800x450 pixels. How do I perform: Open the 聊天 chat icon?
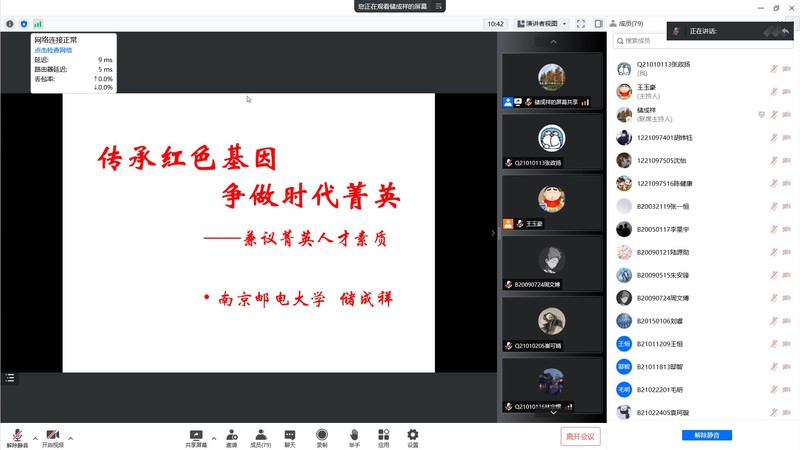290,437
